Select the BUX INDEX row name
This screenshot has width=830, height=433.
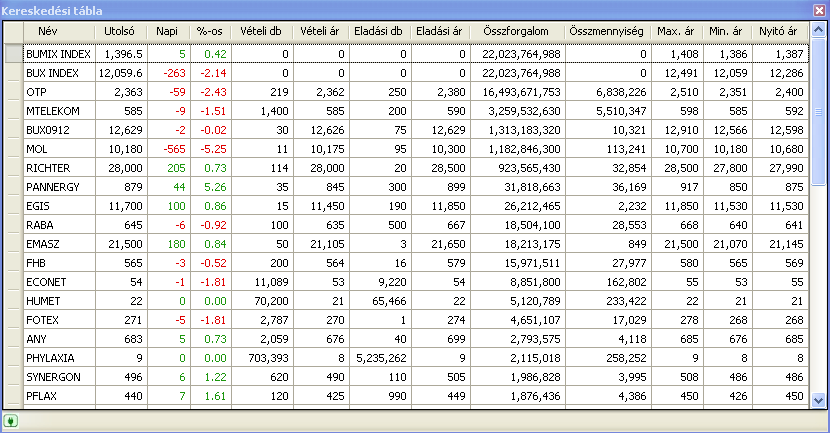52,73
